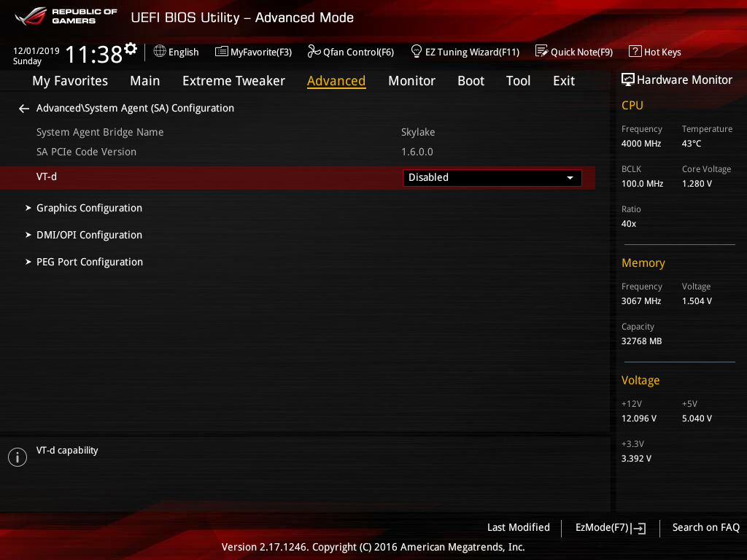Click Last Modified
This screenshot has height=560, width=747.
tap(519, 528)
